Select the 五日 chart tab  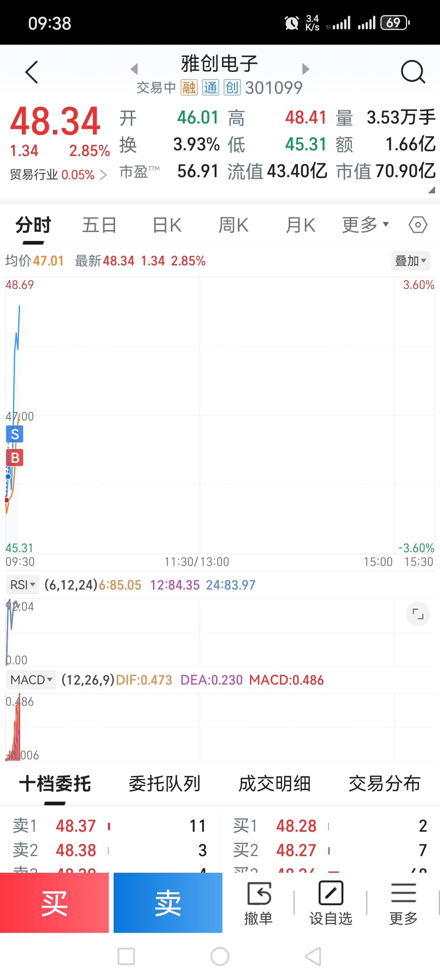(x=99, y=225)
